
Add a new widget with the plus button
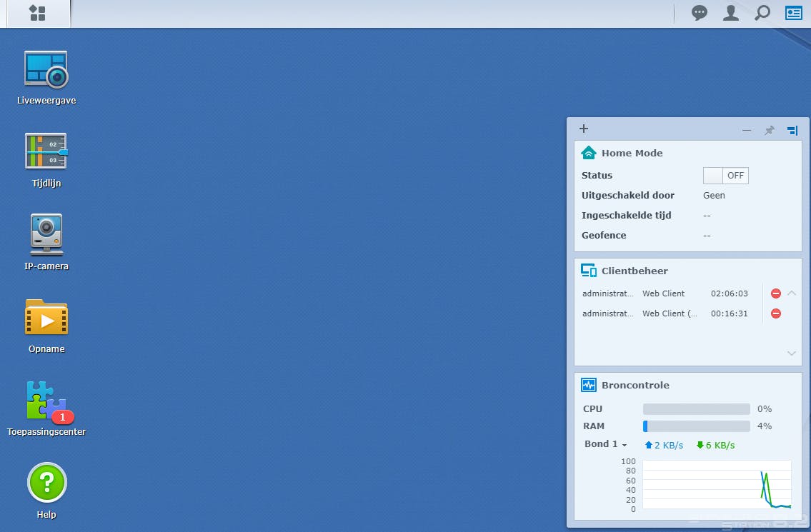(584, 129)
